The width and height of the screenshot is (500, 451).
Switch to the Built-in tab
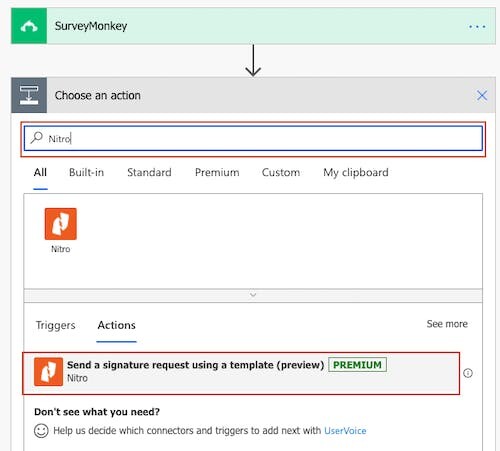[x=87, y=173]
